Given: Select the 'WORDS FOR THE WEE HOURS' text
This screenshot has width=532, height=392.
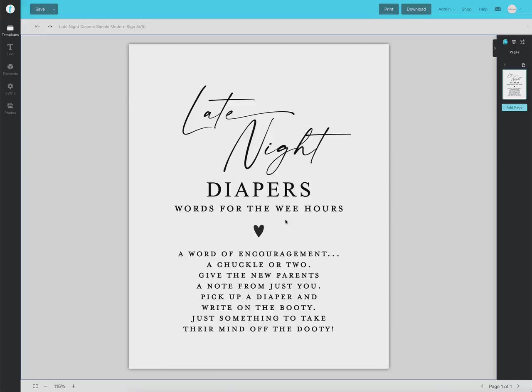Looking at the screenshot, I should (259, 208).
